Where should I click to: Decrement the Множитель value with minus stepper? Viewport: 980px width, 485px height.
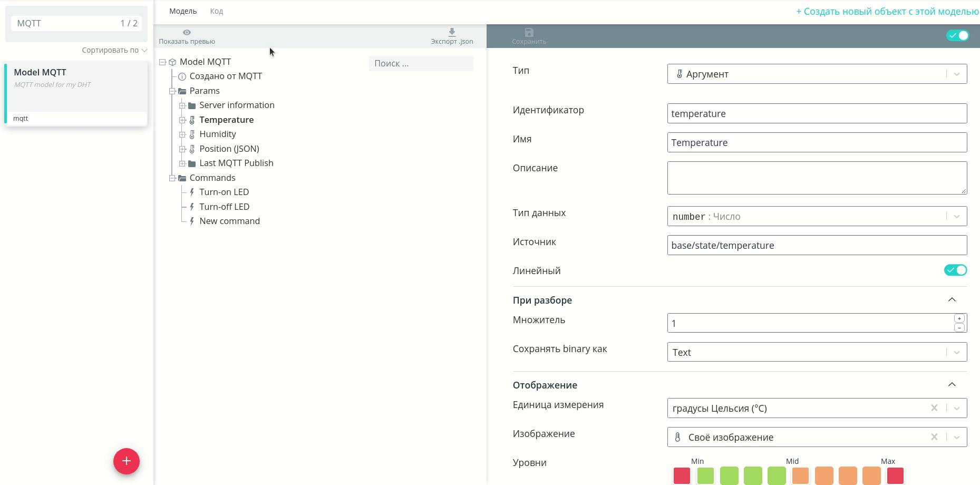pos(959,328)
